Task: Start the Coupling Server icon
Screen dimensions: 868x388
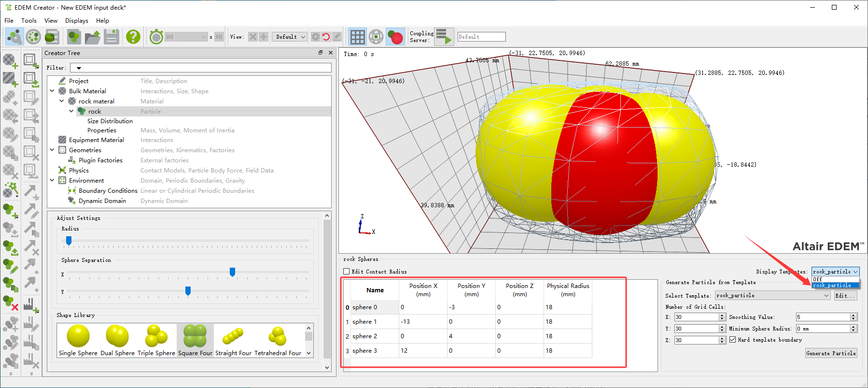Action: 444,37
